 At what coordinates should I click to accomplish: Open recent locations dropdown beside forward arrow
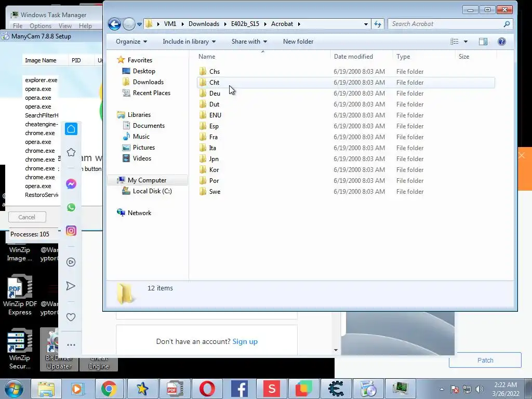tap(139, 24)
